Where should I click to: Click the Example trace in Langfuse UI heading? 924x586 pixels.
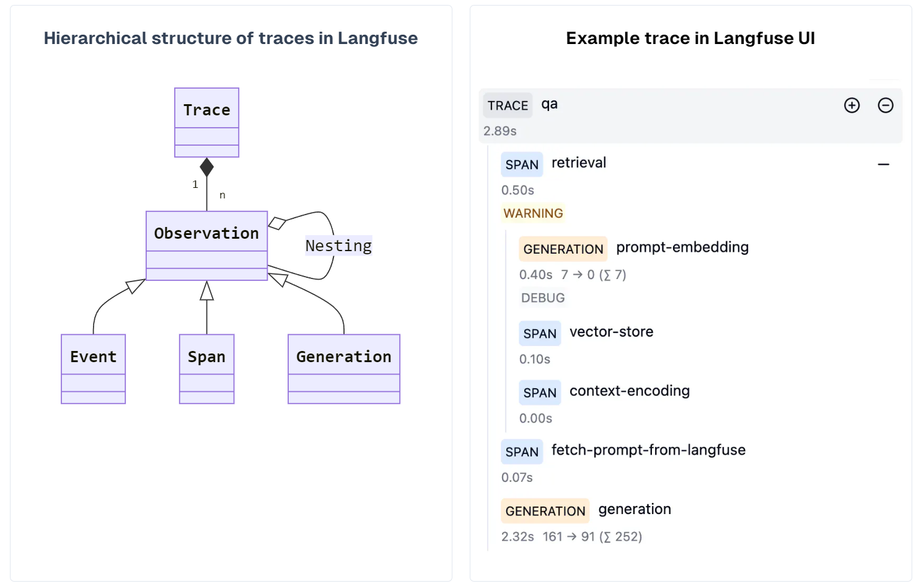690,38
